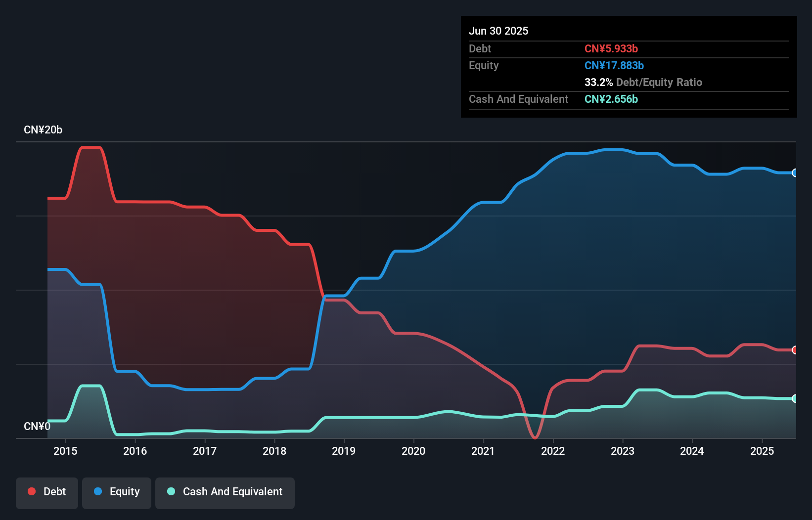Click the red Debt color swatch

click(32, 491)
